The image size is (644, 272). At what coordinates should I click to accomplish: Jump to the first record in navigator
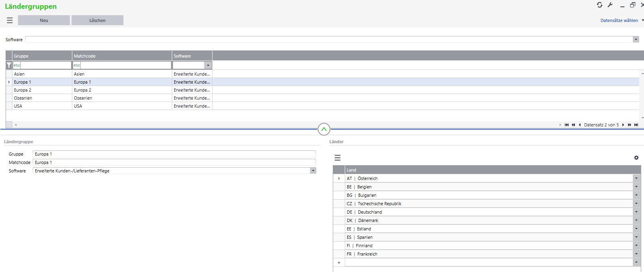pyautogui.click(x=566, y=125)
